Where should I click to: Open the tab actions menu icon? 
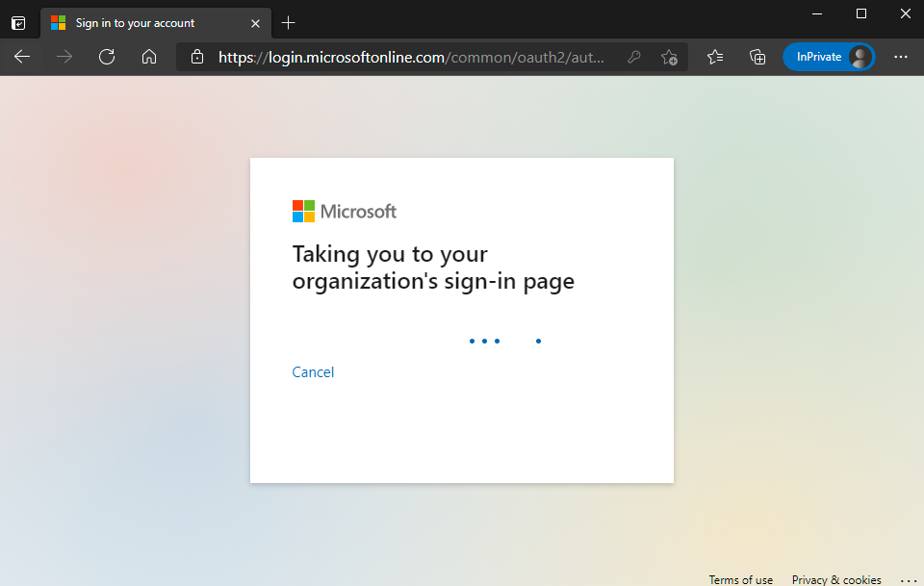click(x=18, y=23)
